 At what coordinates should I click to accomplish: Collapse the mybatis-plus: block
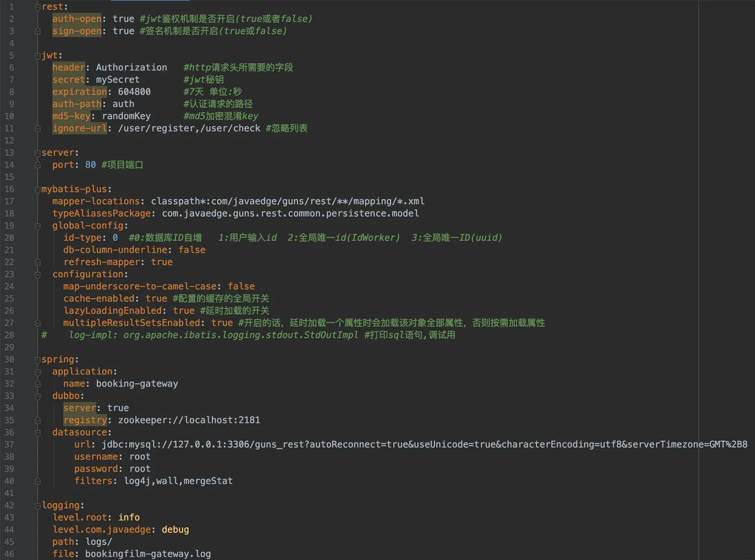[38, 190]
